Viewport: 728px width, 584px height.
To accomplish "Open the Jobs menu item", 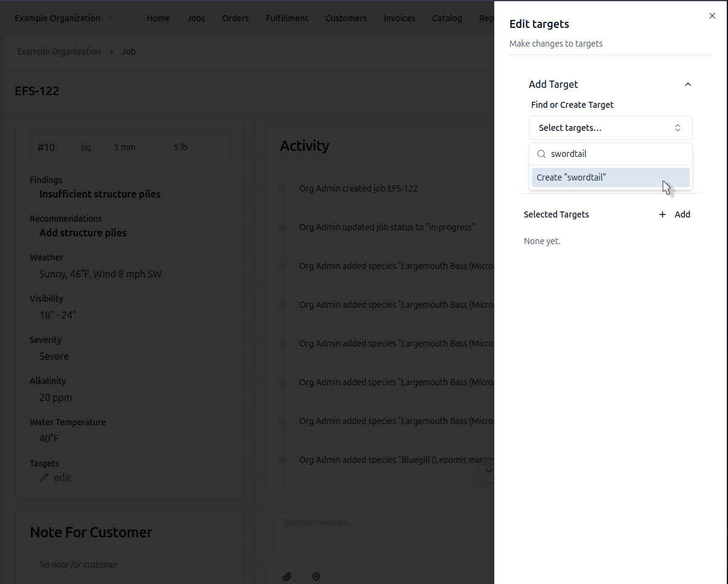I will [x=196, y=18].
